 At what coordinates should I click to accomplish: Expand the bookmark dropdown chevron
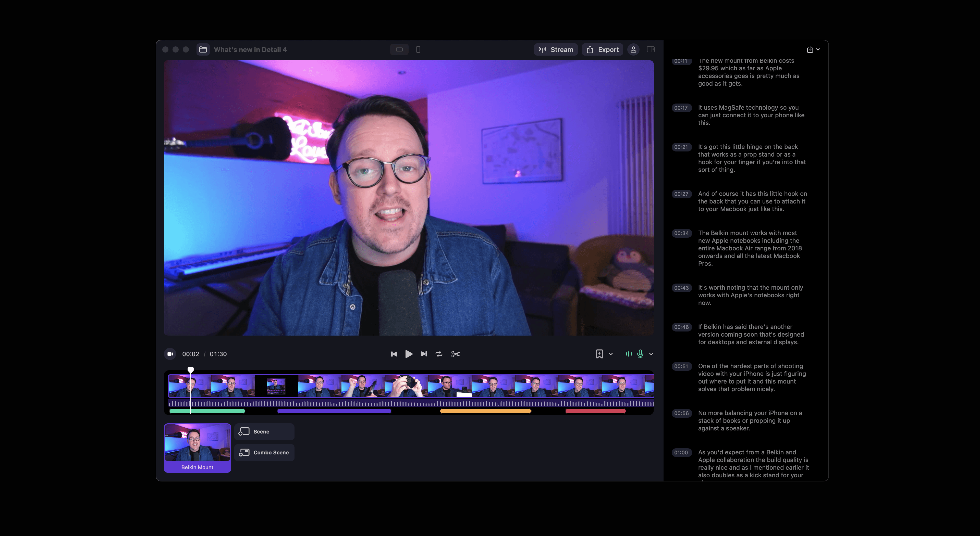point(611,354)
